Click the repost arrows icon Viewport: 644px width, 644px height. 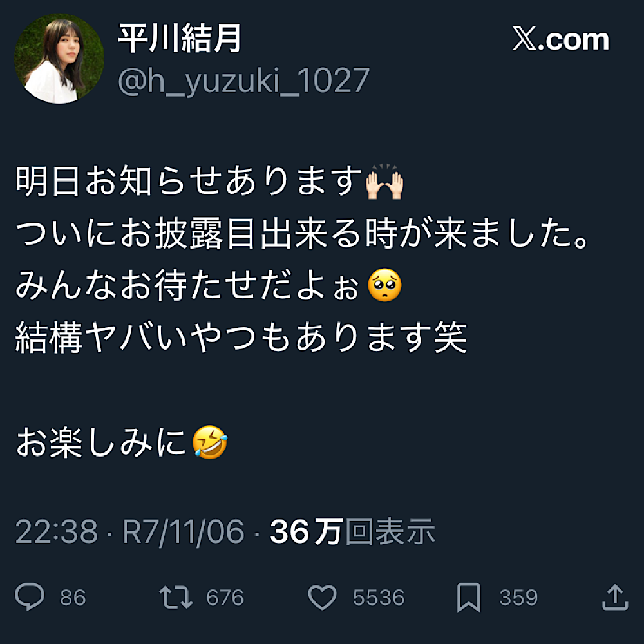coord(176,597)
